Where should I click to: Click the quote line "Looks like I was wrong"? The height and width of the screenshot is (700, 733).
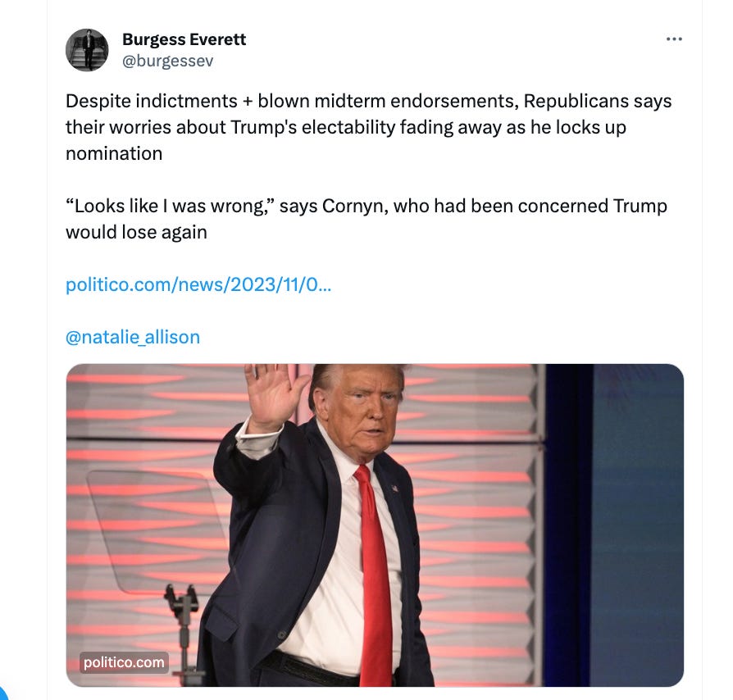170,206
